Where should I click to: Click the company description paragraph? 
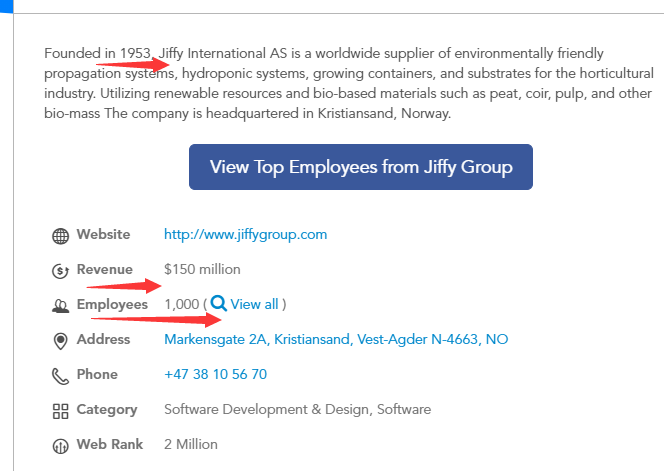tap(349, 83)
